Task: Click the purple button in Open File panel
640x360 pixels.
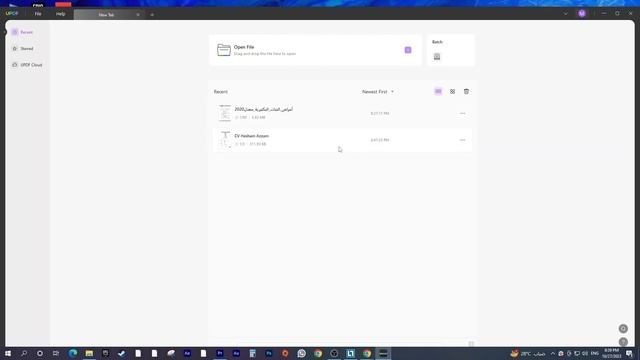Action: pyautogui.click(x=408, y=50)
